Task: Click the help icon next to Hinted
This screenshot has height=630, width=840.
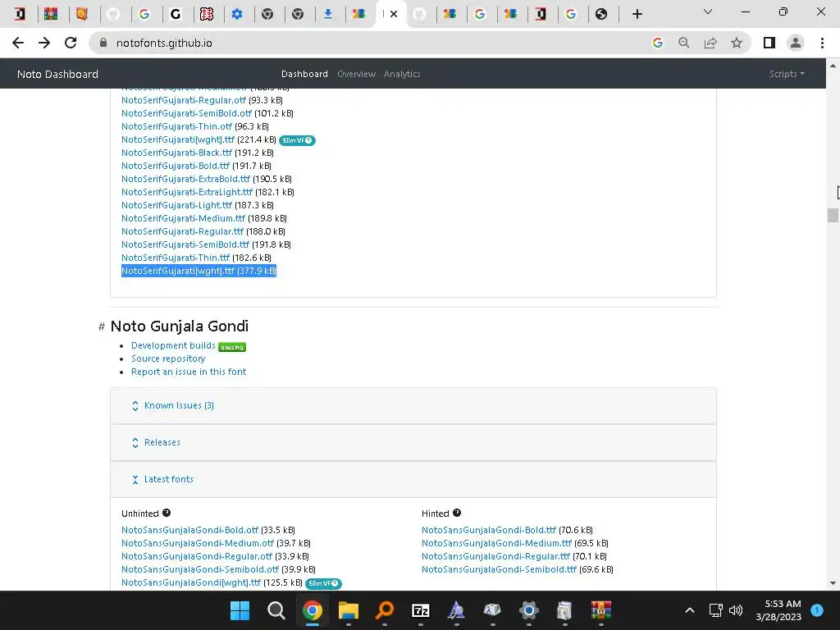Action: click(x=456, y=513)
